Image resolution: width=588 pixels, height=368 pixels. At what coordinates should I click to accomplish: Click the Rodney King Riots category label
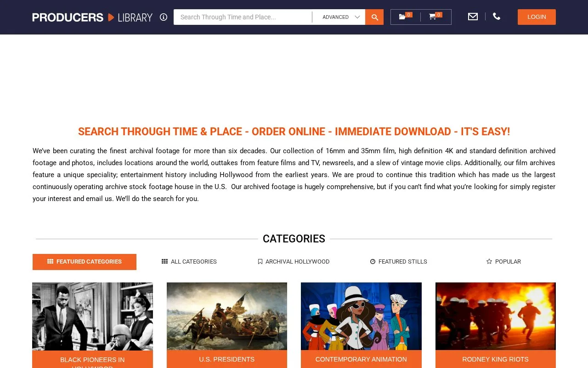click(496, 359)
